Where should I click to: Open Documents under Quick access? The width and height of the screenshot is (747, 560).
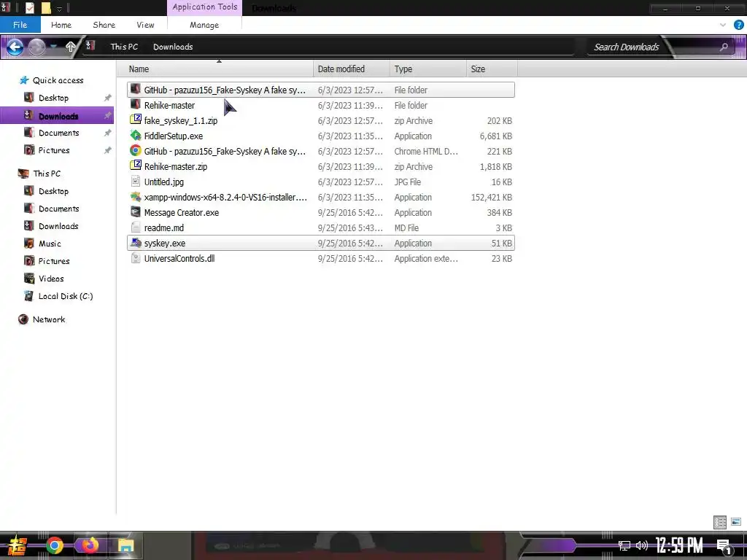tap(58, 133)
